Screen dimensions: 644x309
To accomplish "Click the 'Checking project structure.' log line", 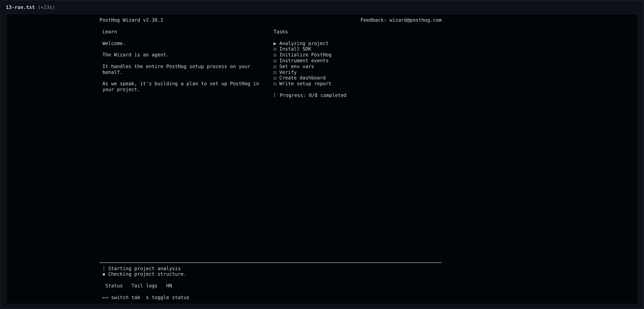I will click(147, 274).
